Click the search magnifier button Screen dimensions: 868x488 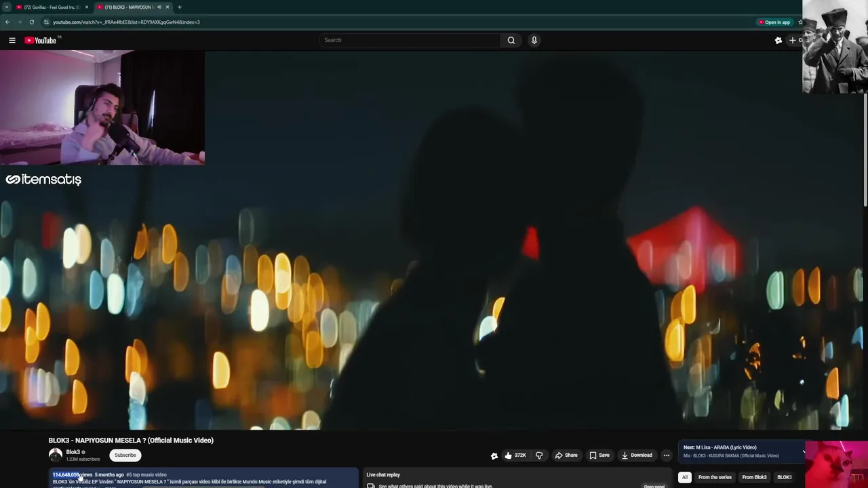click(511, 40)
